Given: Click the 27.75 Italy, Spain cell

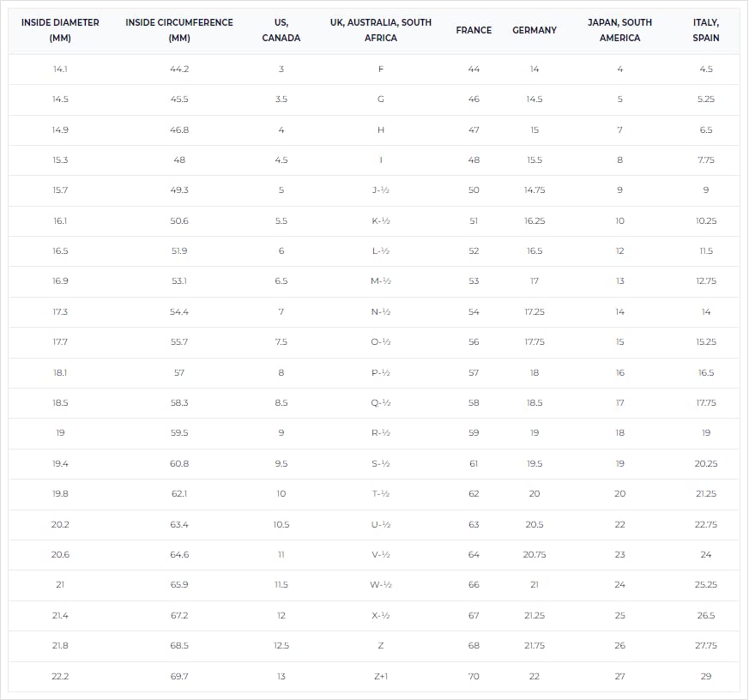Looking at the screenshot, I should click(706, 646).
